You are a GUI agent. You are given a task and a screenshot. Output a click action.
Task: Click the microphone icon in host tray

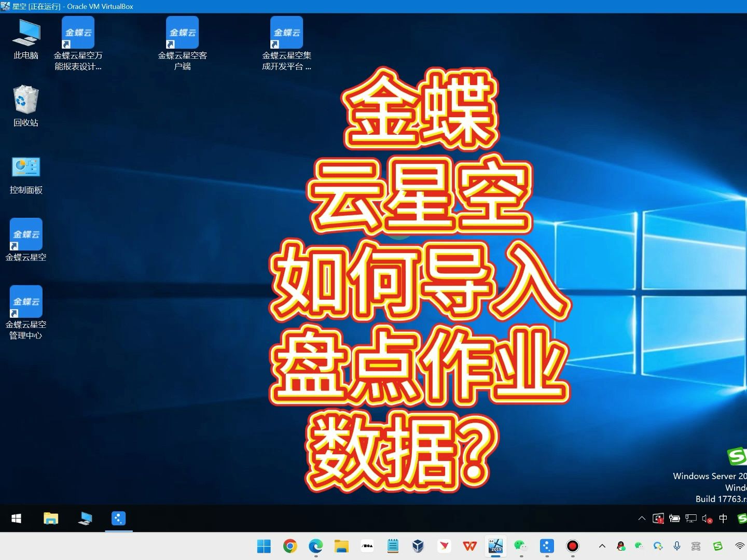click(677, 546)
